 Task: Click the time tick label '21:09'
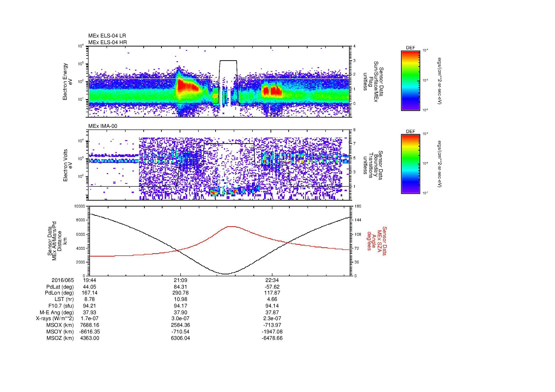click(x=181, y=280)
